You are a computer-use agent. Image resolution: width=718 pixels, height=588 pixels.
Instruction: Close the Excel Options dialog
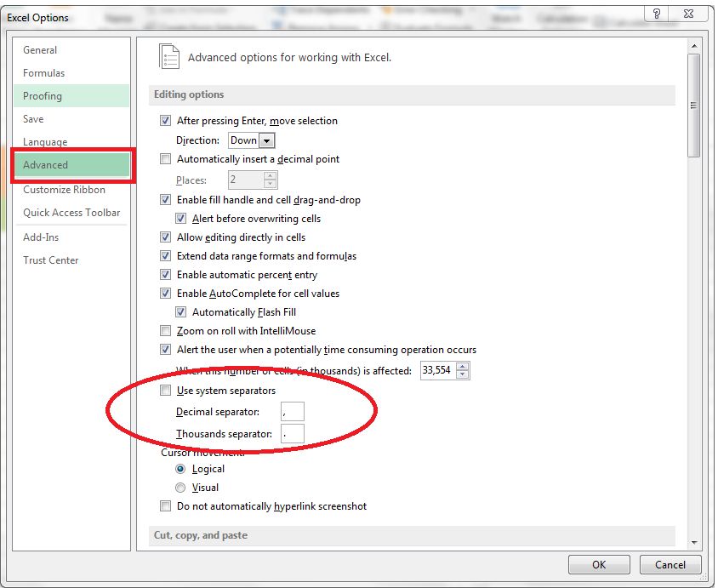click(x=688, y=14)
